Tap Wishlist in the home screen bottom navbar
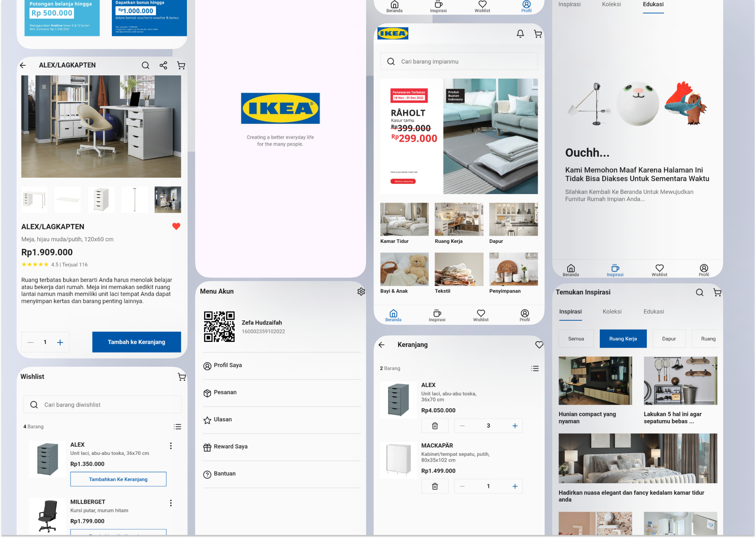Screen dimensions: 756x538 pos(481,316)
